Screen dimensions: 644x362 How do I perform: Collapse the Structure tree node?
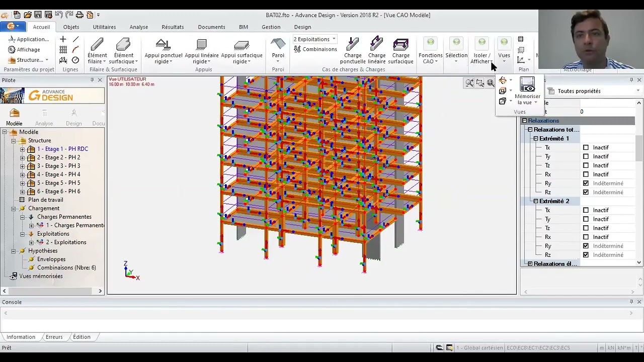click(14, 141)
